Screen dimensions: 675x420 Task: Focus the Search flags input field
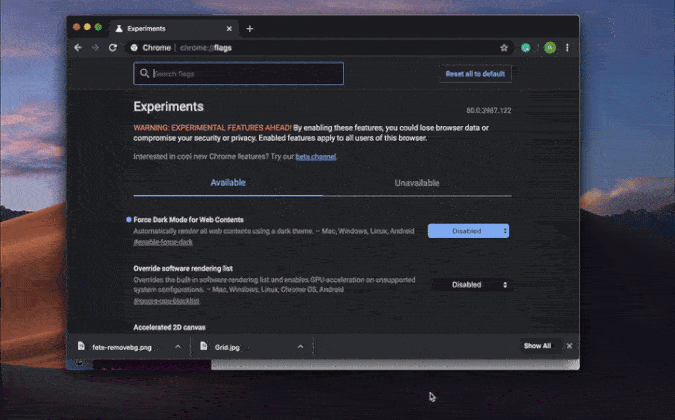[x=238, y=74]
